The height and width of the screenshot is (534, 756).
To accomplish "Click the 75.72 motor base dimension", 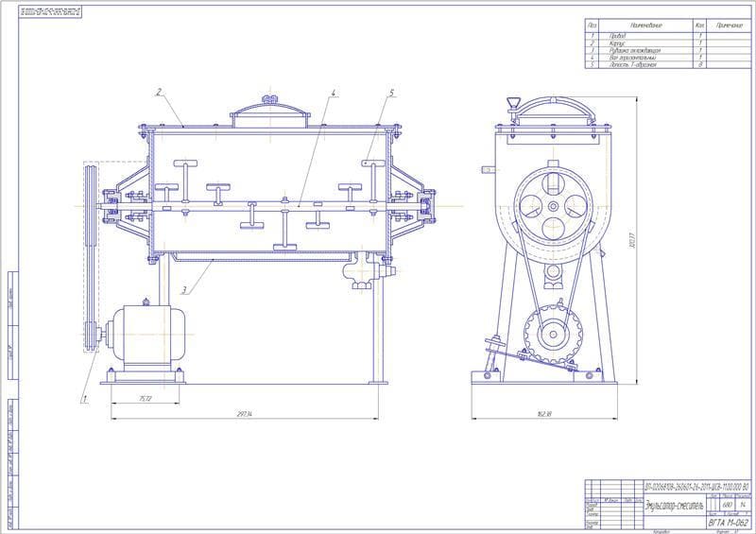I will (146, 399).
